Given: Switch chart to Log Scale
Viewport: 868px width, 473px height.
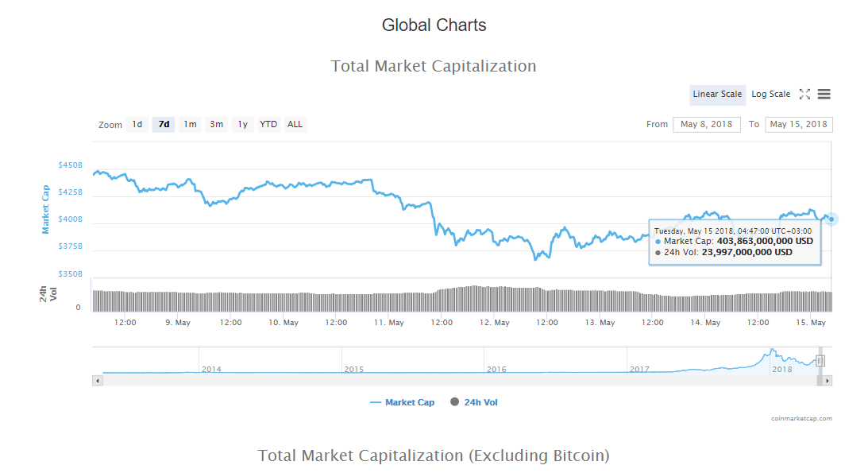Looking at the screenshot, I should pos(770,94).
